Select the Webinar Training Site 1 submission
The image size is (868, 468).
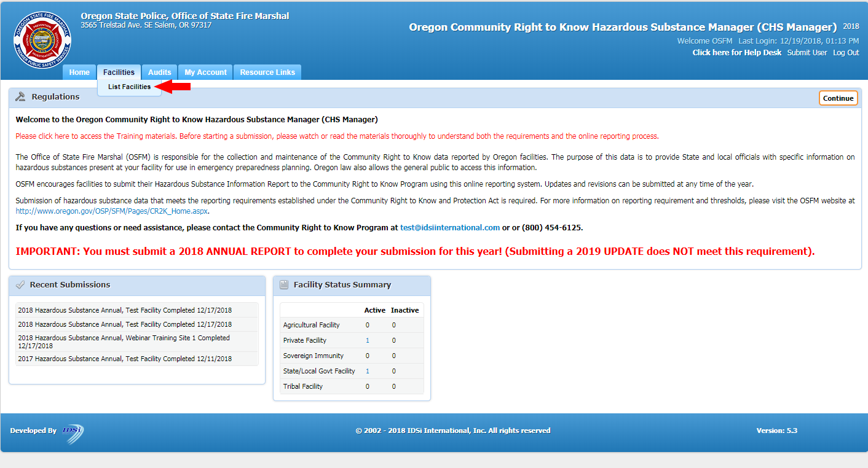point(136,341)
